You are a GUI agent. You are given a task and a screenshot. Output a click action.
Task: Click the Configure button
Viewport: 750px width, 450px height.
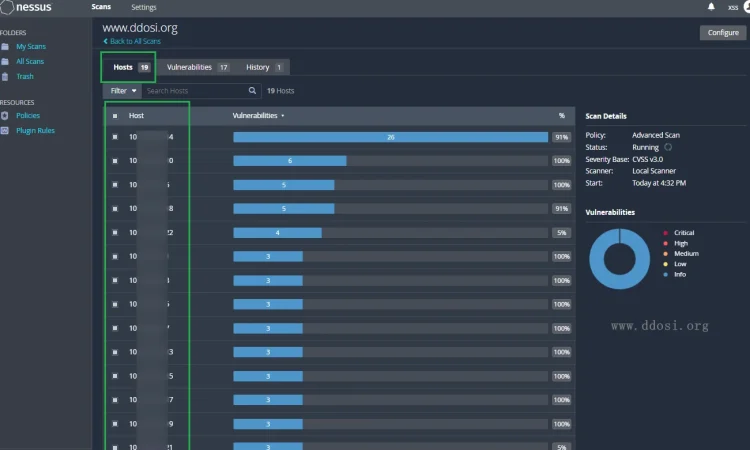point(723,33)
